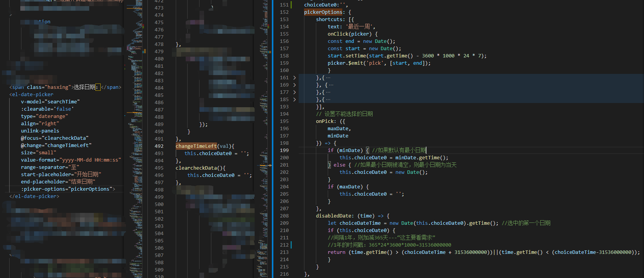Click the comment 设置不能选择的日期
Screen dimensions: 644x278
pos(344,114)
